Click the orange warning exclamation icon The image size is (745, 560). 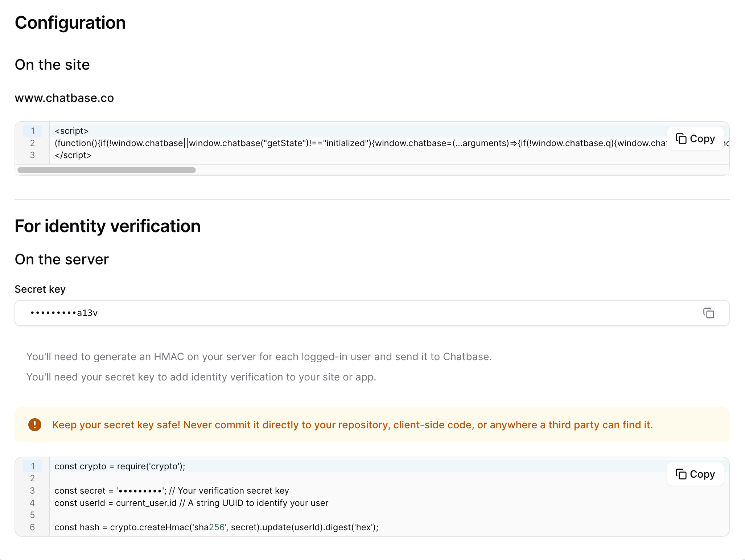tap(35, 425)
